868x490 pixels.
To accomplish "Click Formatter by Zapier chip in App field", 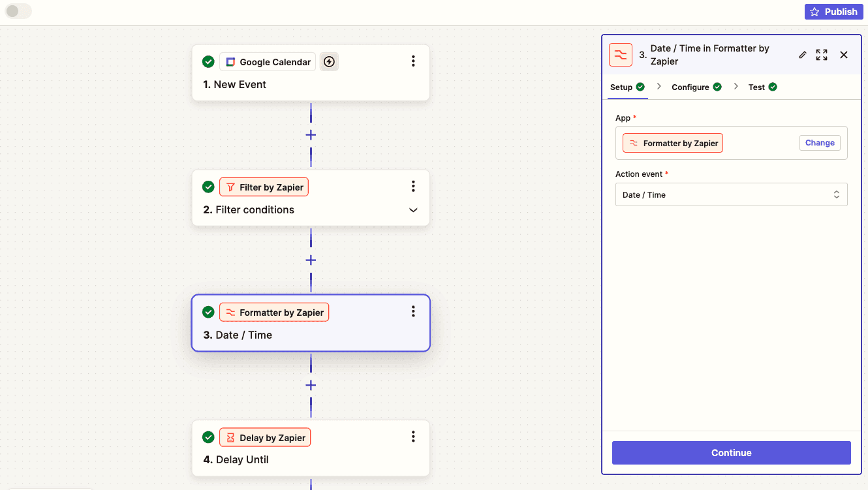I will point(673,144).
